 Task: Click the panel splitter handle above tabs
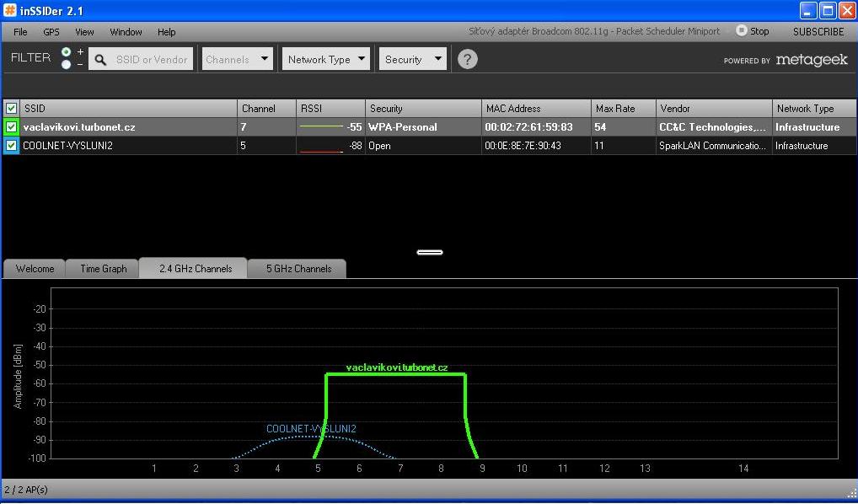430,252
